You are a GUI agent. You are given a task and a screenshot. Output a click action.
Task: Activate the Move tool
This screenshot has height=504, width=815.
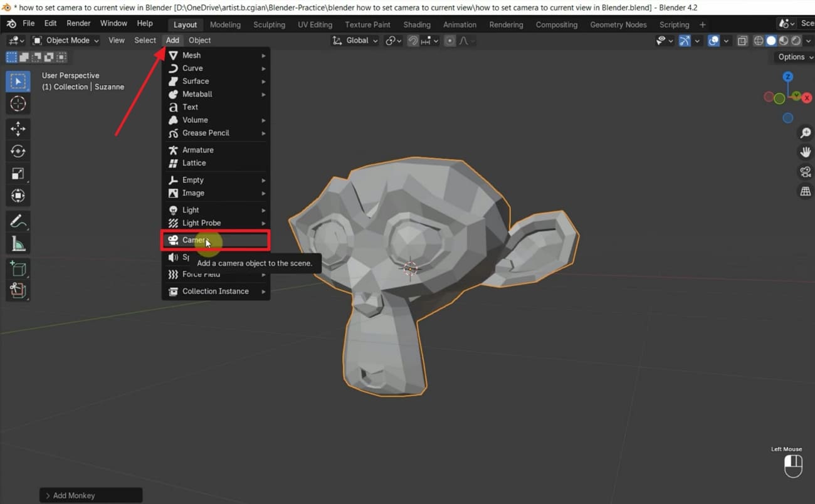click(18, 129)
